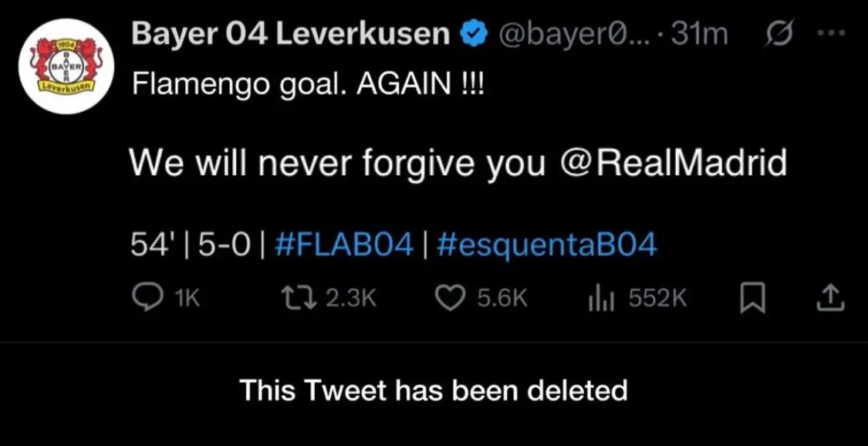Click the Grok slashed-circle icon
This screenshot has height=446, width=868.
coord(780,33)
